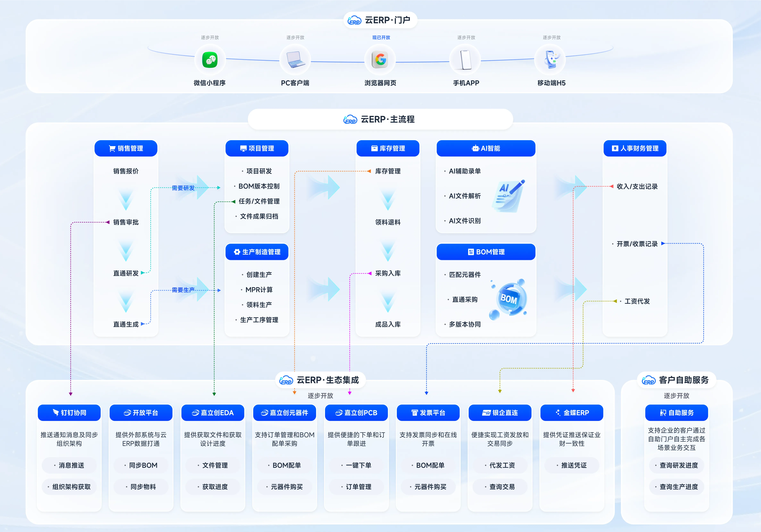Click the mobile APP phone icon

click(466, 60)
